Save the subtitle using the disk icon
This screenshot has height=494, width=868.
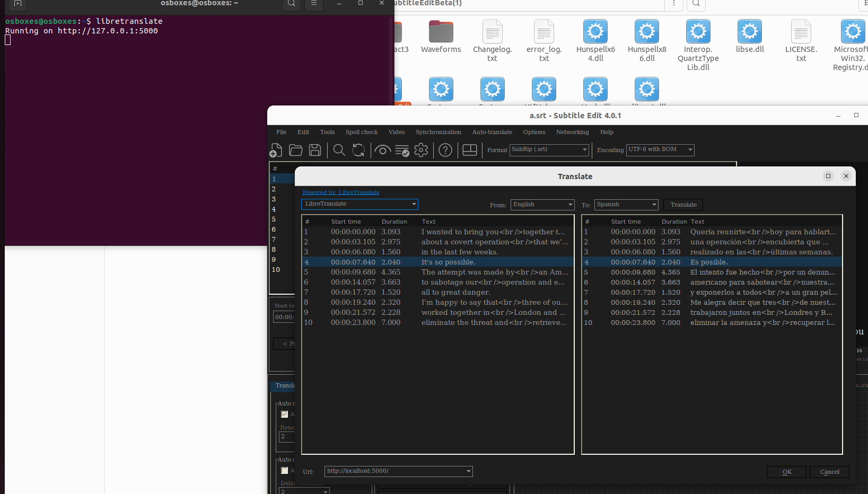pyautogui.click(x=315, y=150)
